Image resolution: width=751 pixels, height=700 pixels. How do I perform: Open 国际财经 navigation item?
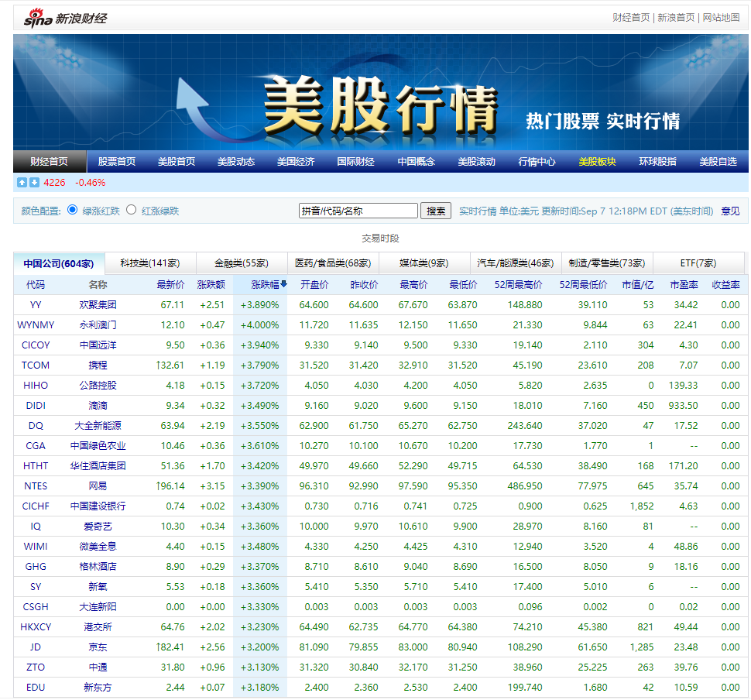[355, 162]
